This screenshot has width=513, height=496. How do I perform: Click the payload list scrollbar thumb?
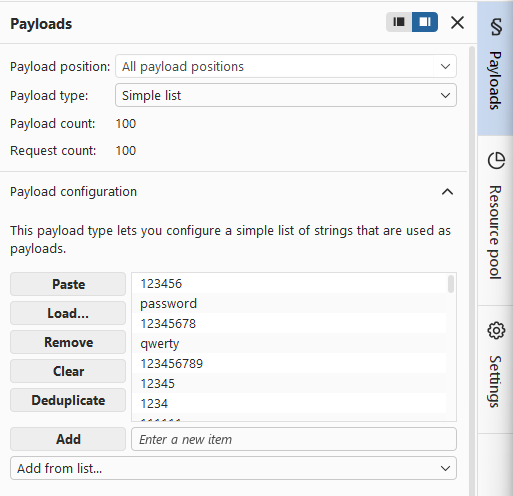pyautogui.click(x=451, y=284)
